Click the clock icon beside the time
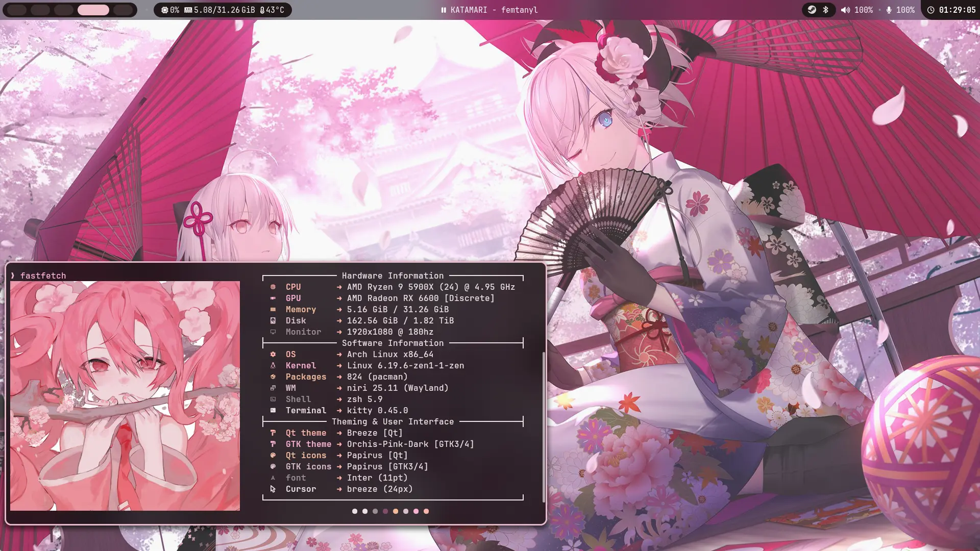Image resolution: width=980 pixels, height=551 pixels. (930, 10)
